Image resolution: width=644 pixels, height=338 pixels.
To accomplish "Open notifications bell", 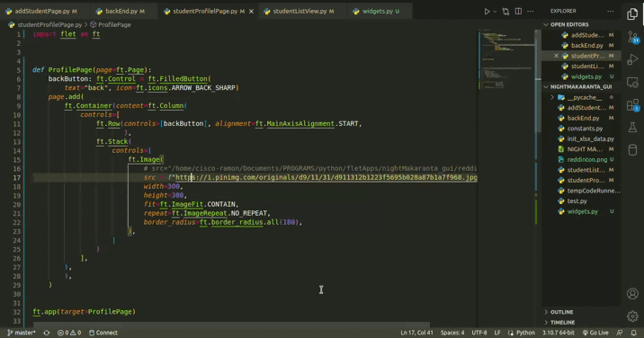I will [x=634, y=333].
